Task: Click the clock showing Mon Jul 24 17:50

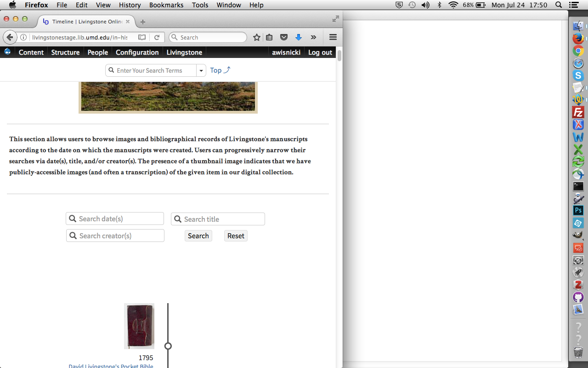Action: point(520,5)
